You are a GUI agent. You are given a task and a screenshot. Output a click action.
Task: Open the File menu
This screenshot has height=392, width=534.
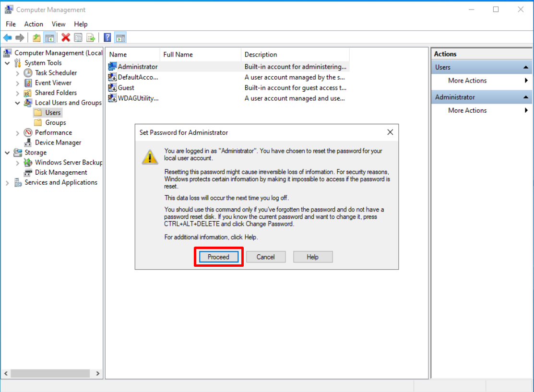pos(11,24)
